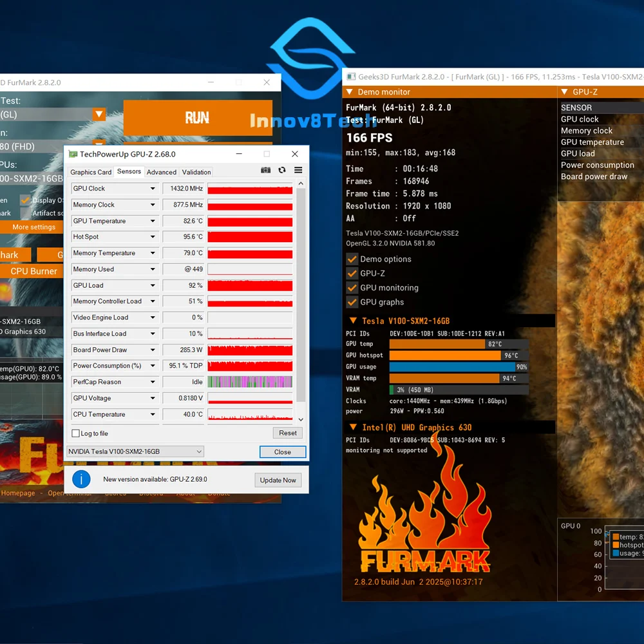
Task: Open Hot Spot sensor dropdown
Action: click(153, 236)
